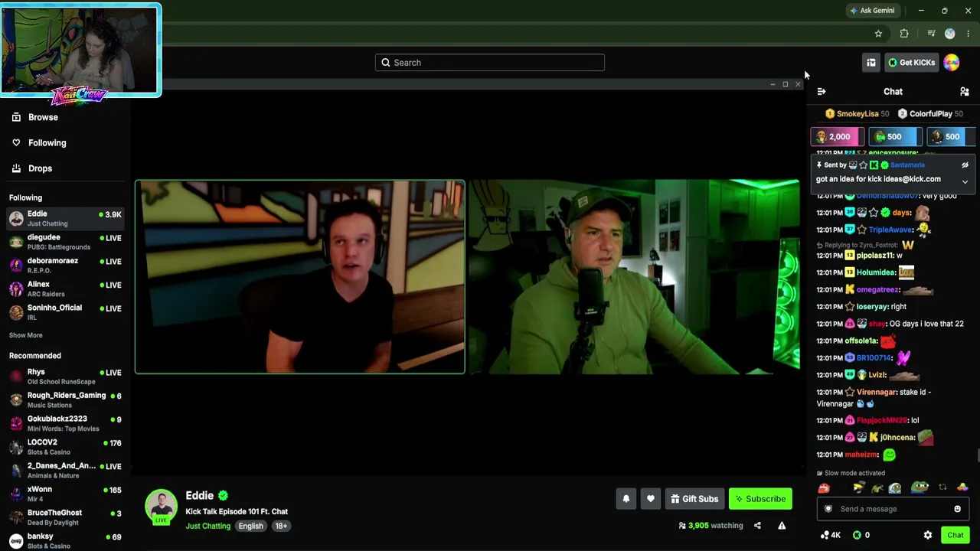This screenshot has width=980, height=551.
Task: Open the emoji picker in message box
Action: click(x=957, y=509)
